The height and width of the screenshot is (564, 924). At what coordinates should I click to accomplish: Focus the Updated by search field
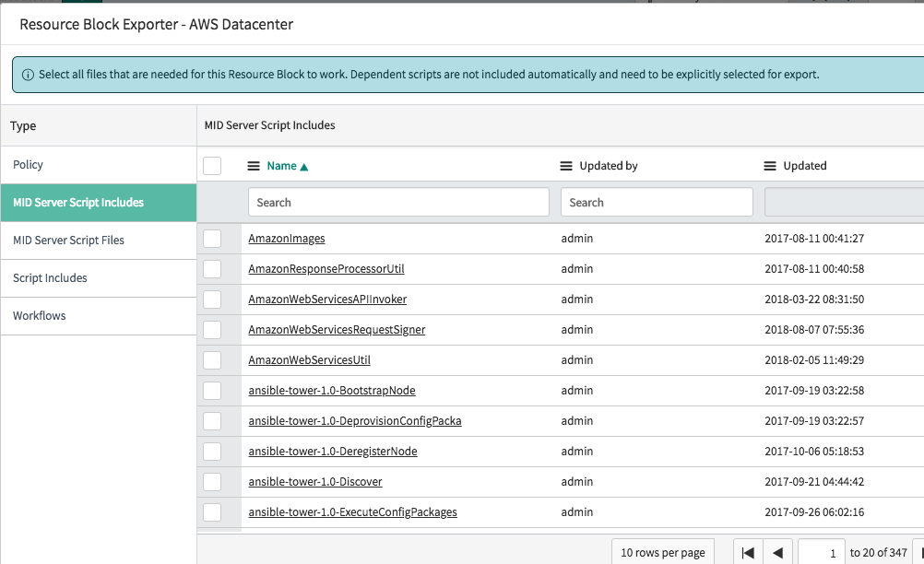point(657,203)
